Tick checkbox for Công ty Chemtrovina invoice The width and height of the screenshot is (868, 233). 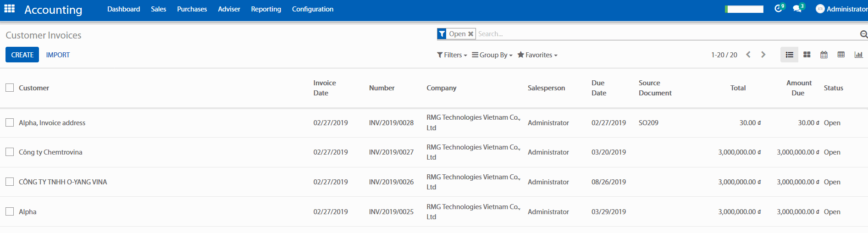tap(10, 152)
